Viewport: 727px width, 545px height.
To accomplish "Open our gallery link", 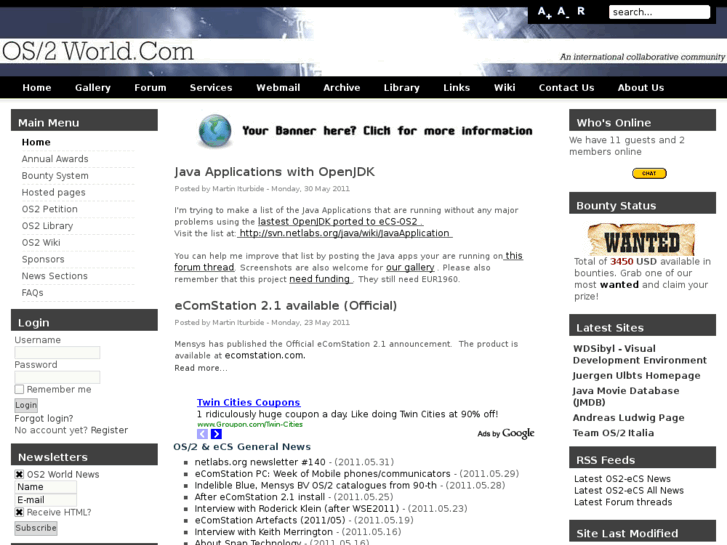I will pos(410,268).
